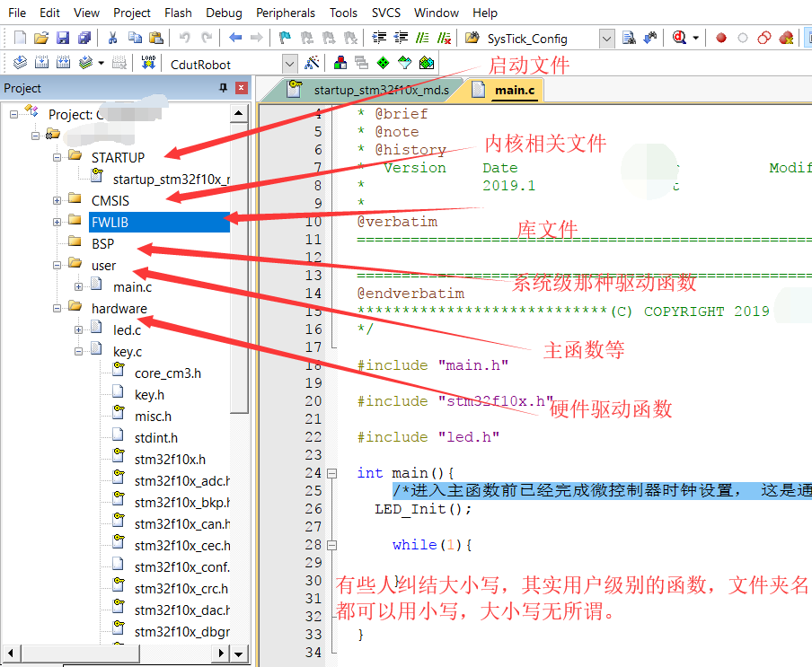The width and height of the screenshot is (812, 667).
Task: Expand the CMSIS group
Action: [57, 200]
